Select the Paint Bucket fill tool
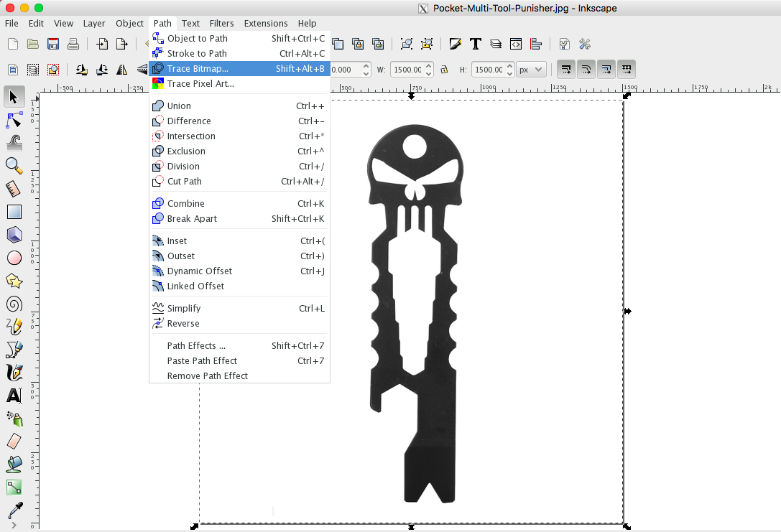This screenshot has width=781, height=532. [x=14, y=465]
